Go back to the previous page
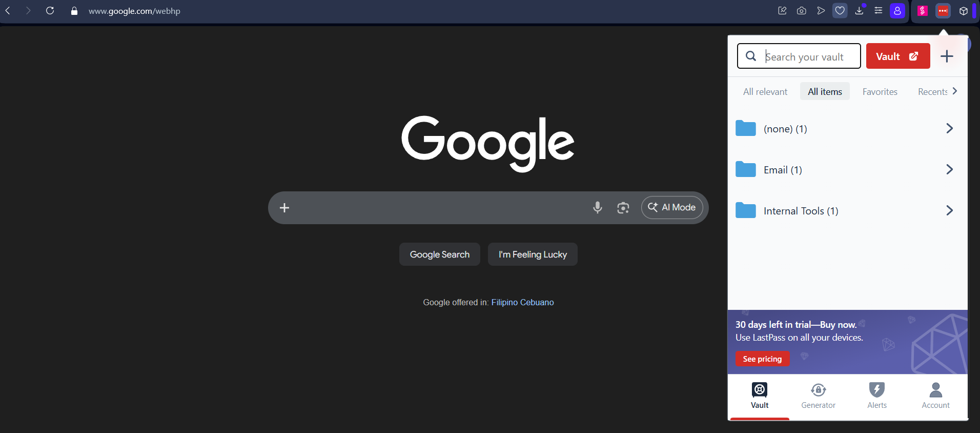The image size is (980, 433). tap(8, 11)
